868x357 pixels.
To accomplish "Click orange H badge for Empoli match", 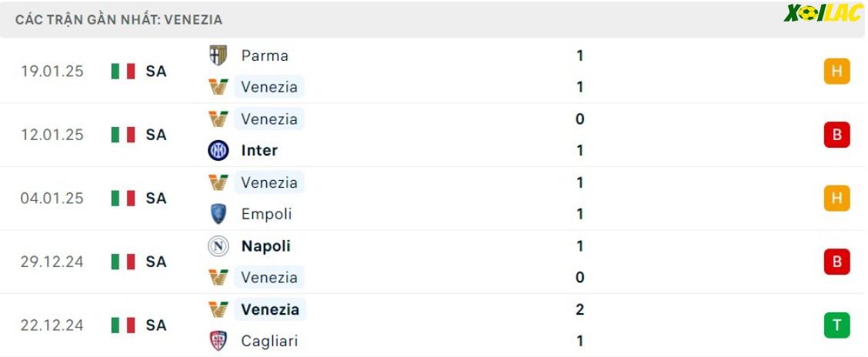I will [x=836, y=199].
